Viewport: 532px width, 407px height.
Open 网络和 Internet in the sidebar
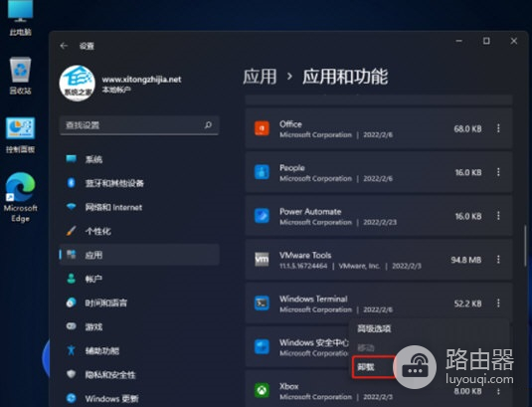139,207
